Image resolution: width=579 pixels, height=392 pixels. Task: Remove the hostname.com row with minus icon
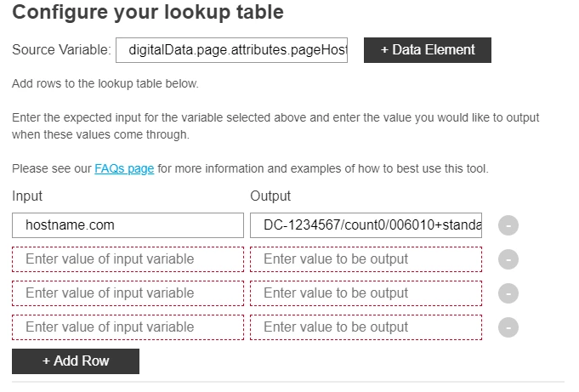click(x=508, y=225)
